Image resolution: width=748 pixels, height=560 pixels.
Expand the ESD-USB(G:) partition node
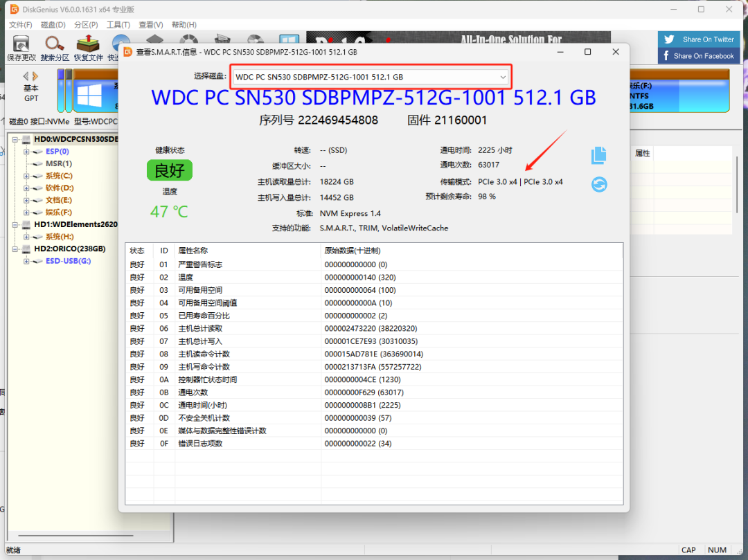coord(26,261)
